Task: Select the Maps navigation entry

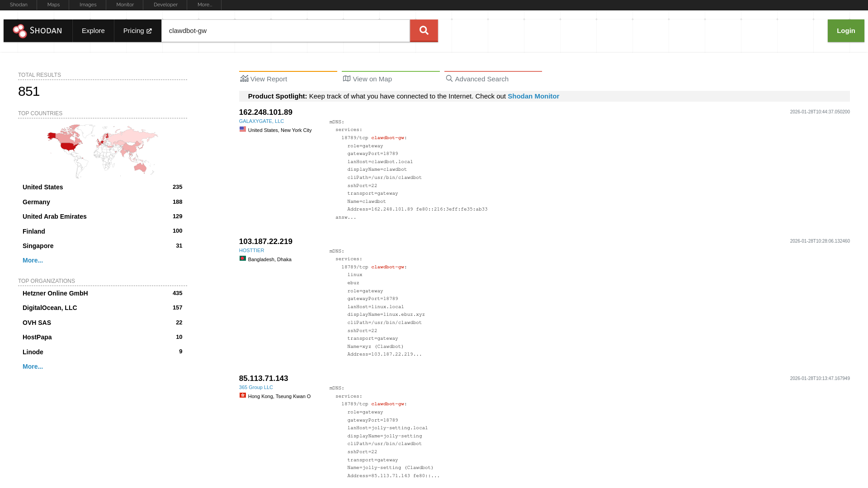Action: (x=53, y=5)
